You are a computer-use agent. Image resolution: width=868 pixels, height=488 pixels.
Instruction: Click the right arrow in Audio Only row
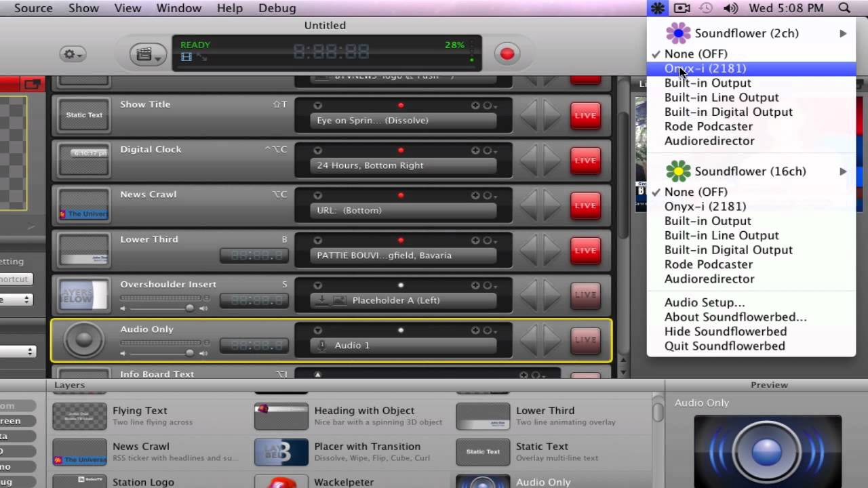point(552,340)
